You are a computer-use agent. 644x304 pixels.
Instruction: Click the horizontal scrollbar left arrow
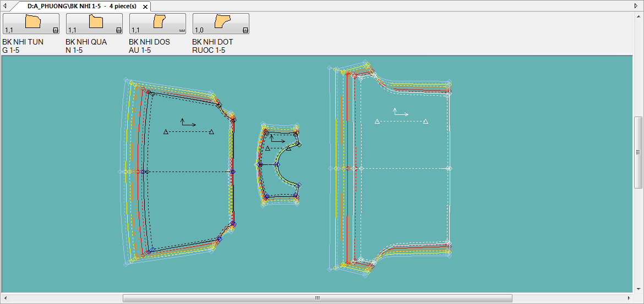point(4,298)
